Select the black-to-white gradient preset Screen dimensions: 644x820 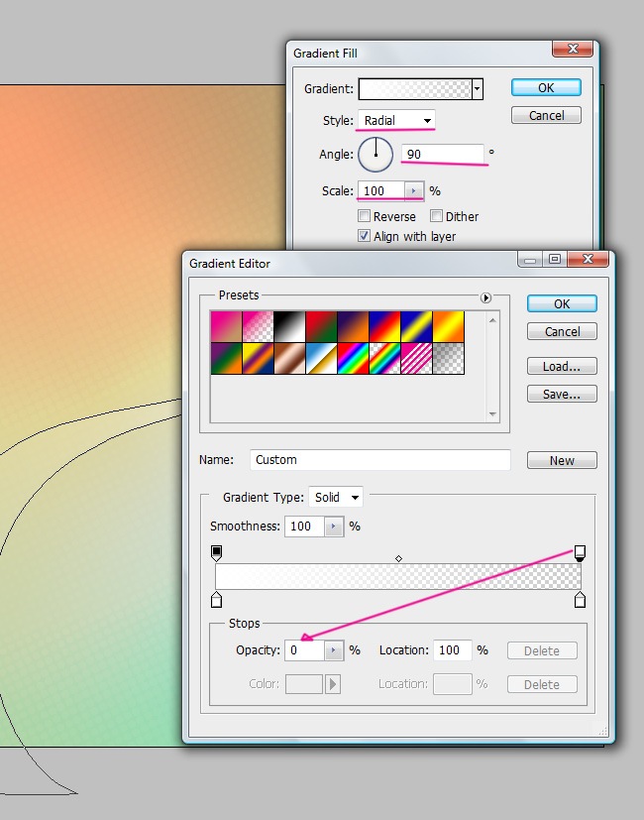[288, 327]
